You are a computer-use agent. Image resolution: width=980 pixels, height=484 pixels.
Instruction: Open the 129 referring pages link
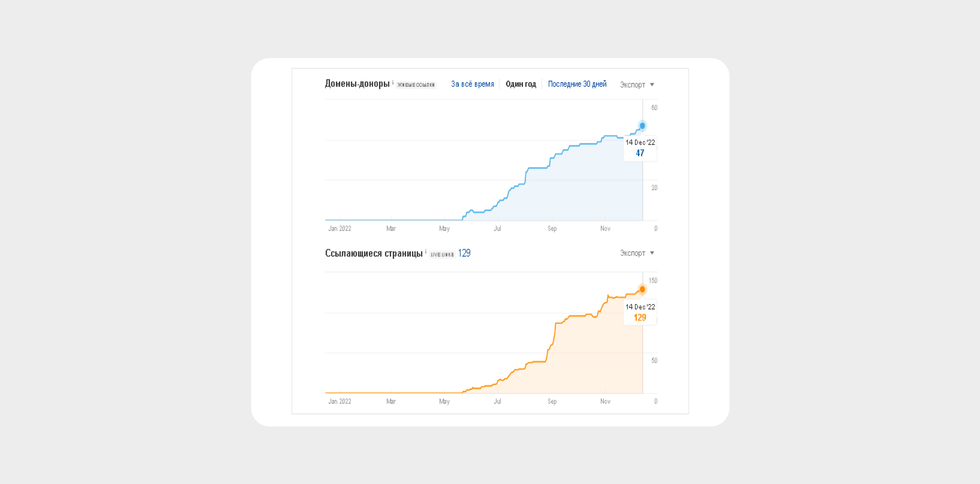(464, 253)
